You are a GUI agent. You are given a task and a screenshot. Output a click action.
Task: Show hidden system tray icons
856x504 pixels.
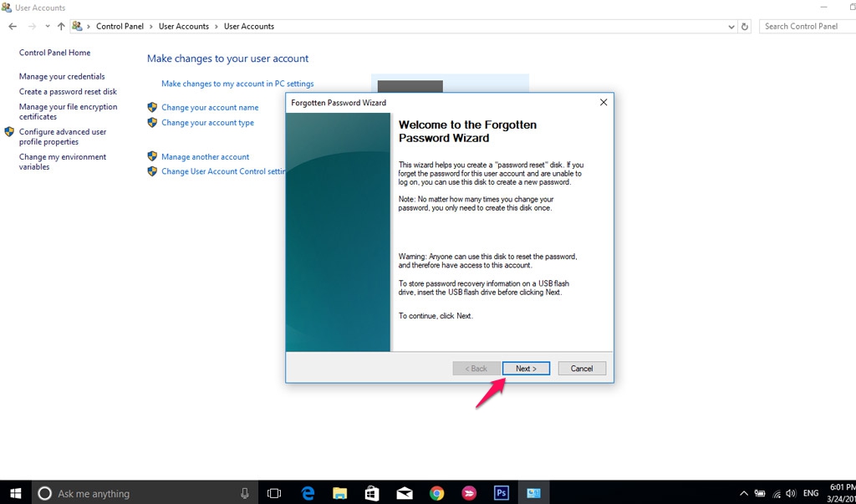pos(743,493)
